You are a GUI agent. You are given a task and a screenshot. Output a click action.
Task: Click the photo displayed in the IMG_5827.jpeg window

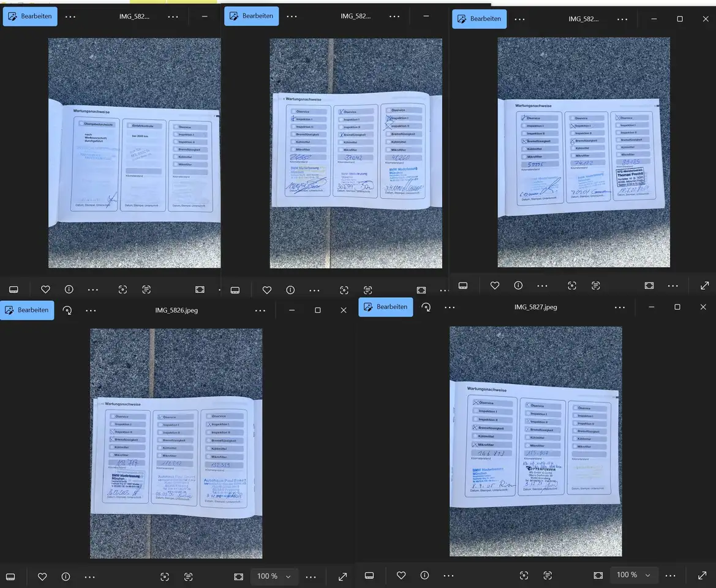tap(536, 442)
